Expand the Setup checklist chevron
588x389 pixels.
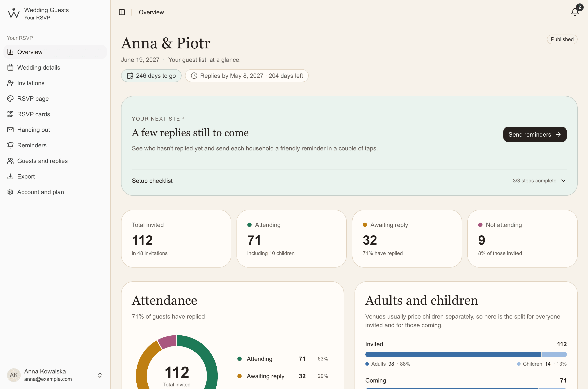(563, 181)
